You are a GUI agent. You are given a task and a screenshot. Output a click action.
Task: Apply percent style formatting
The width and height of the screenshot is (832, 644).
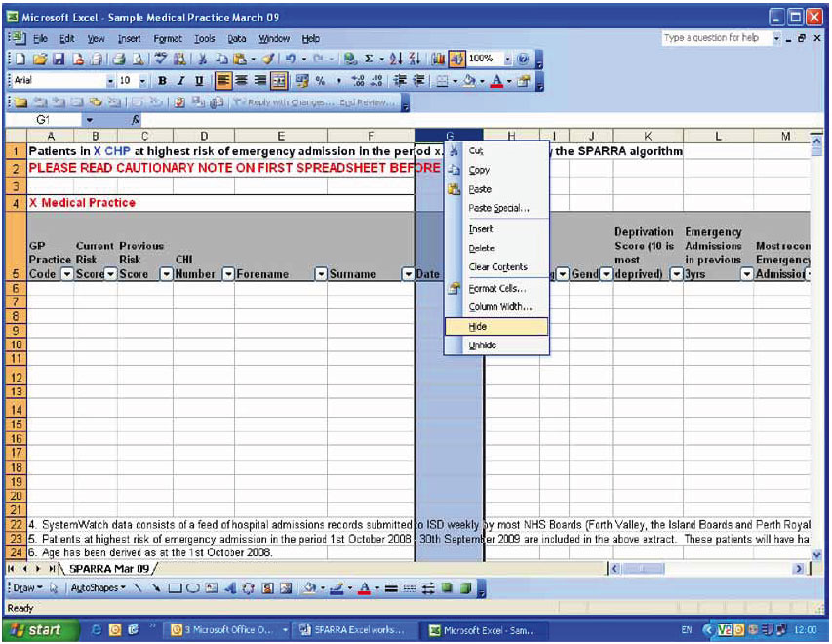click(320, 81)
